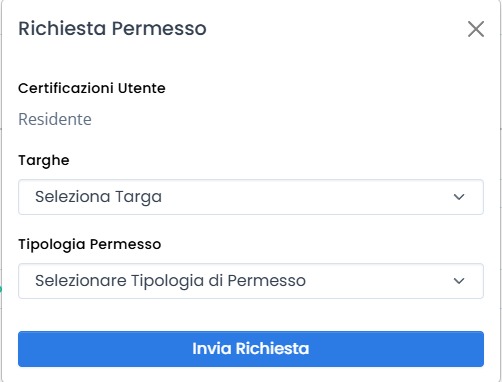Dismiss the dialog with the X icon
Image resolution: width=502 pixels, height=382 pixels.
(476, 29)
